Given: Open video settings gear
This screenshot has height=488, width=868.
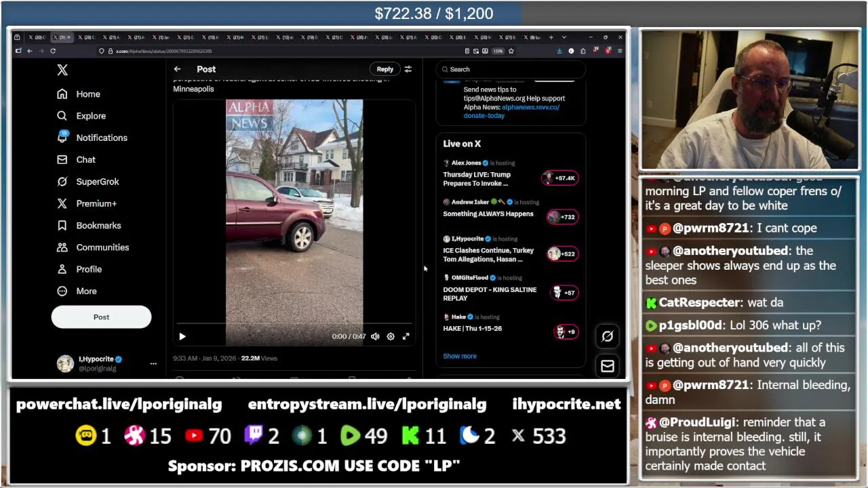Looking at the screenshot, I should [x=391, y=337].
